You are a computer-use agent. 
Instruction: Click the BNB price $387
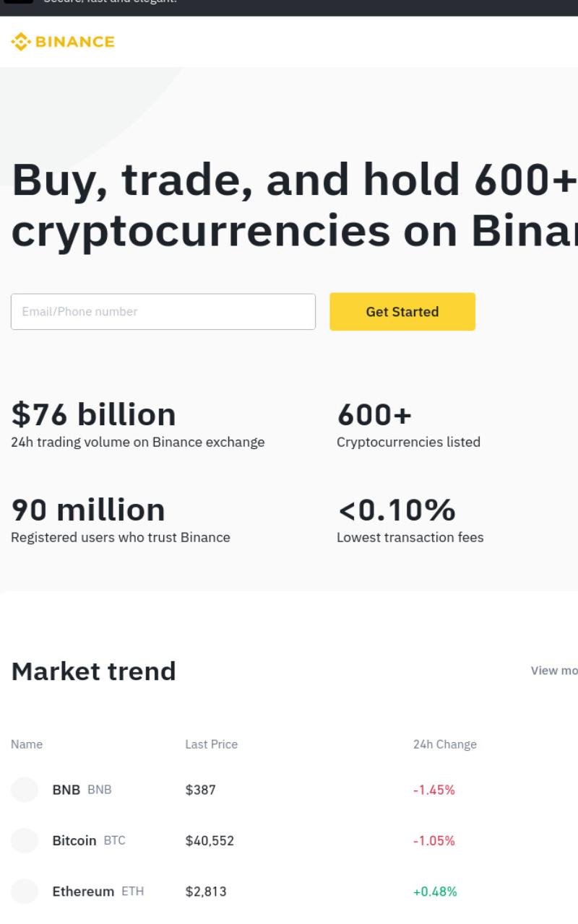(x=201, y=790)
